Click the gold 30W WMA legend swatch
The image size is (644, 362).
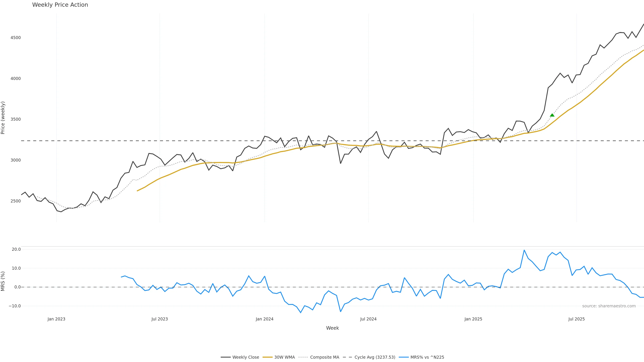[267, 357]
